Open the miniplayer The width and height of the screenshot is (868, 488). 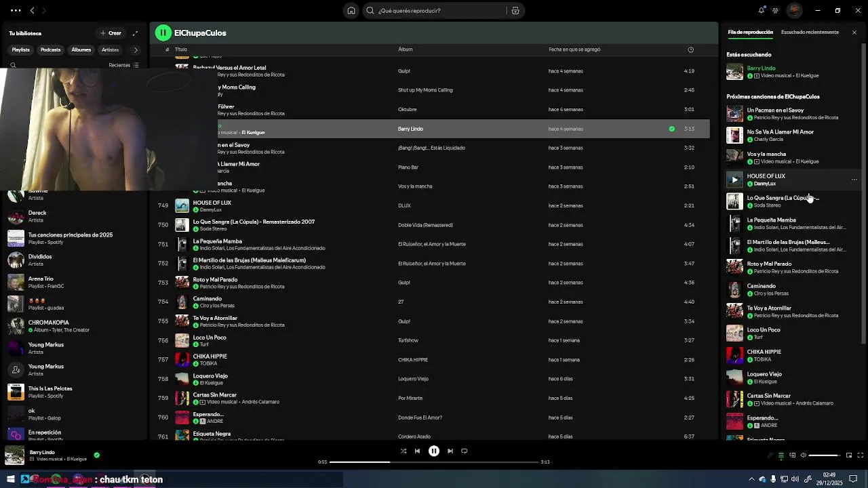[848, 455]
